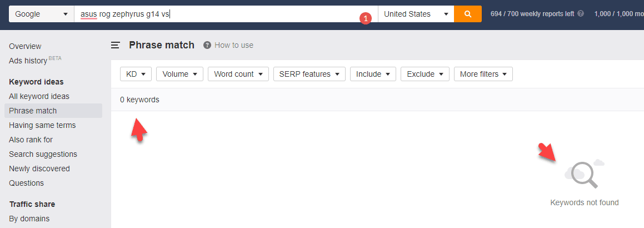
Task: Go to Overview in the sidebar
Action: point(25,46)
